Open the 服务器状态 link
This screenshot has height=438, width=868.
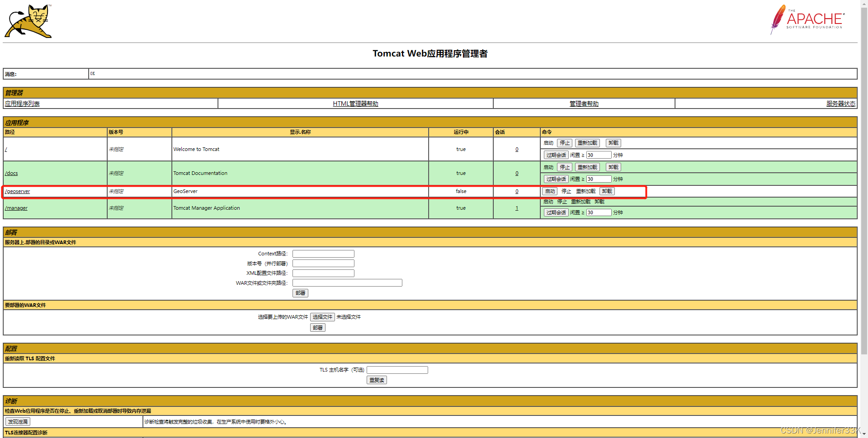[841, 104]
